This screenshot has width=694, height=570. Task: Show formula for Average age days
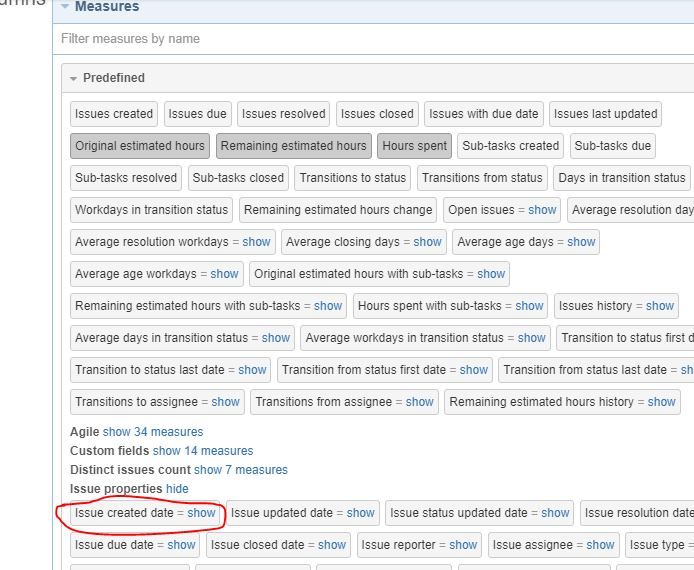click(x=581, y=242)
